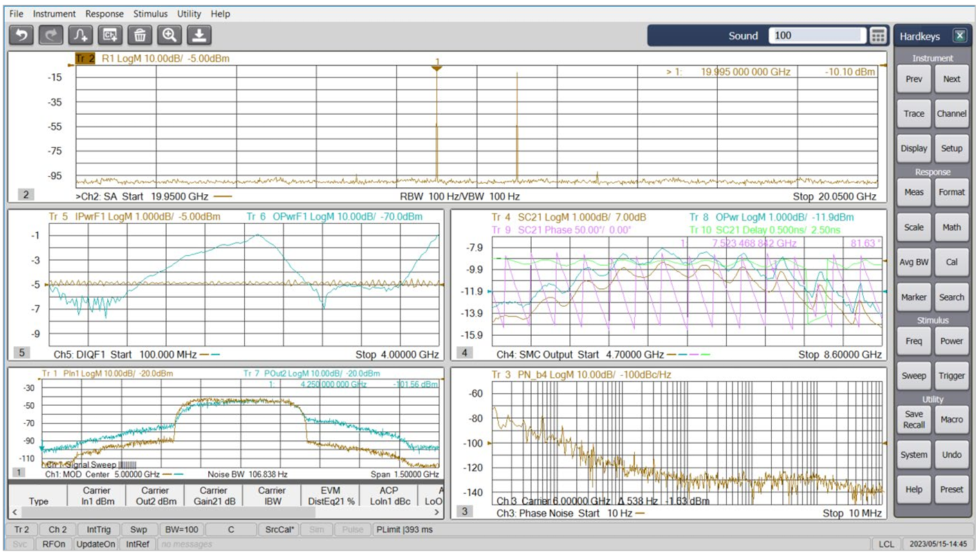Click the trash delete toolbar icon
The height and width of the screenshot is (557, 980).
coord(140,35)
